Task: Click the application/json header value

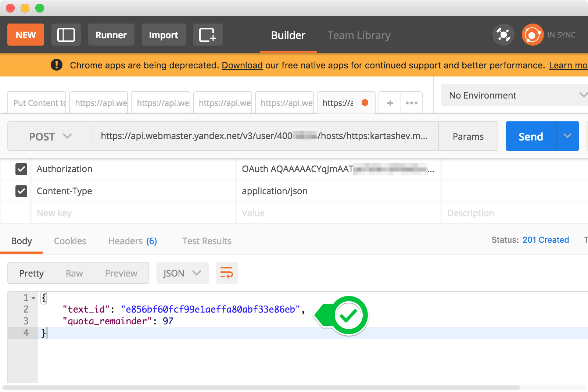Action: coord(275,191)
